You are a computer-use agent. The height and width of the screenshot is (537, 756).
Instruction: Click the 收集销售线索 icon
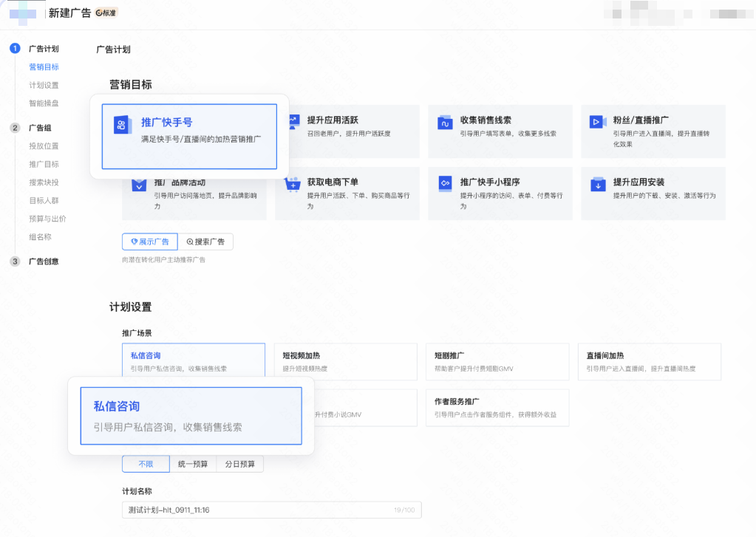point(444,123)
